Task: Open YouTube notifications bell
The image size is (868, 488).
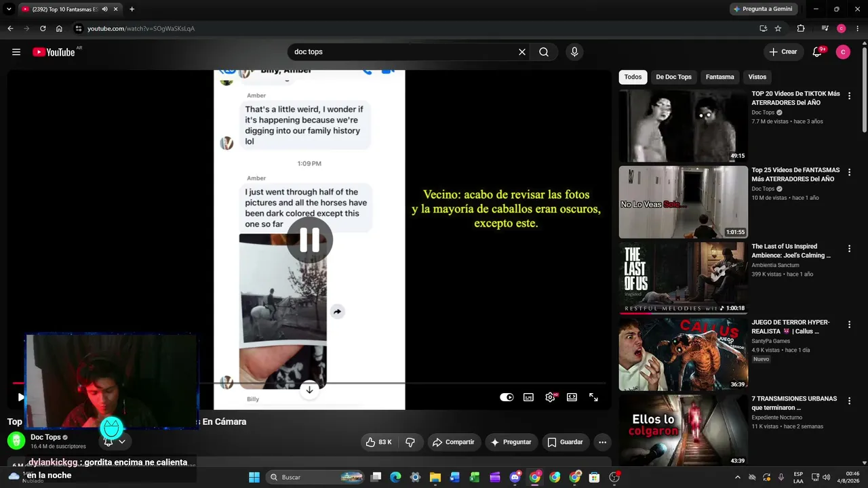Action: 817,52
